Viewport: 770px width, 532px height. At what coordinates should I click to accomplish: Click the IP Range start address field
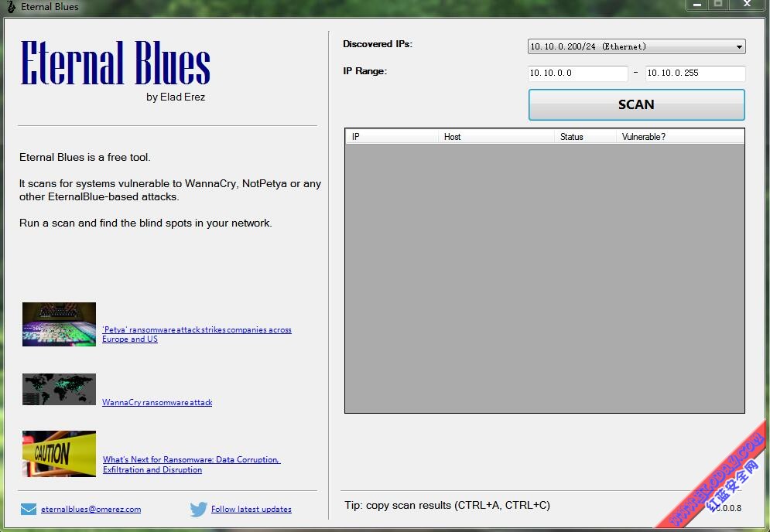(x=577, y=73)
